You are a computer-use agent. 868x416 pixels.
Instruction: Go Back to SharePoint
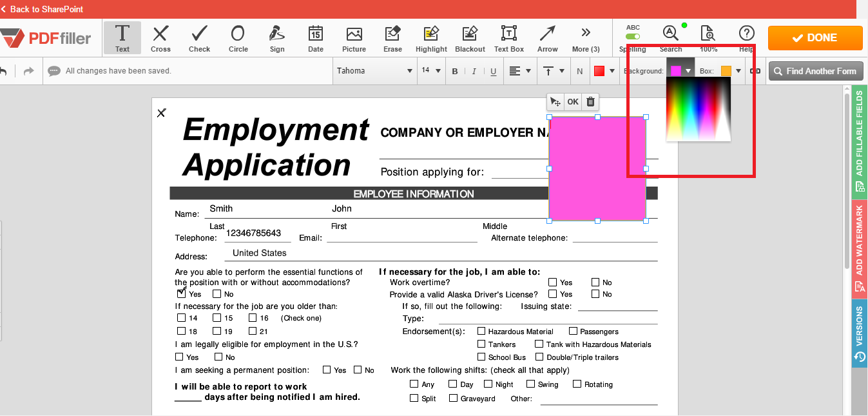(x=42, y=9)
